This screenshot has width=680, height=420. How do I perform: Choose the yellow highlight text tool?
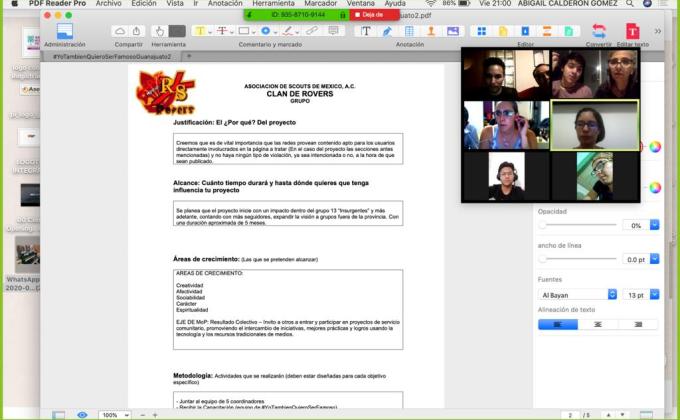pos(200,31)
